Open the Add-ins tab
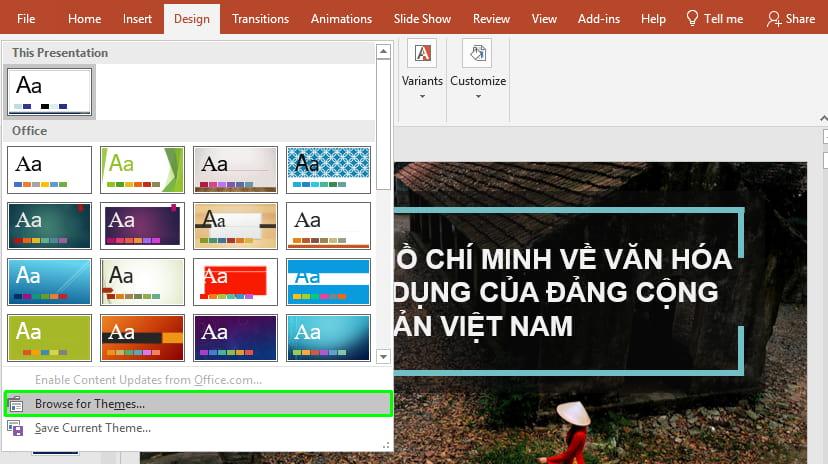The height and width of the screenshot is (464, 828). tap(599, 19)
